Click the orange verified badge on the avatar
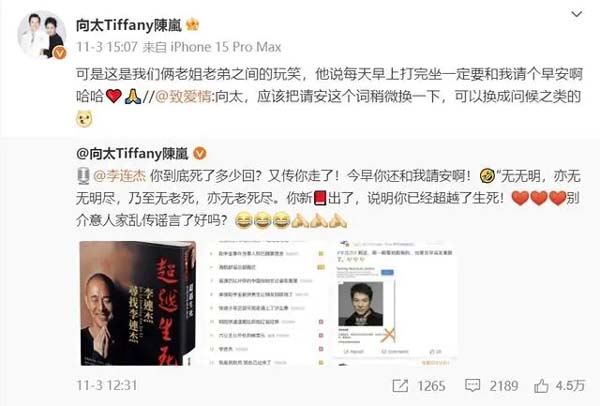The height and width of the screenshot is (406, 600). point(60,53)
